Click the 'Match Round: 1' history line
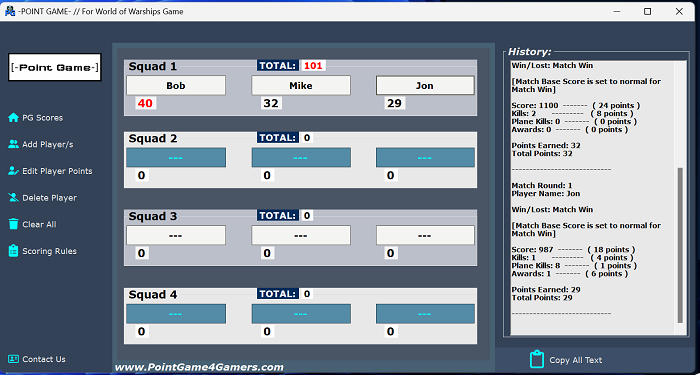This screenshot has width=700, height=375. (542, 186)
